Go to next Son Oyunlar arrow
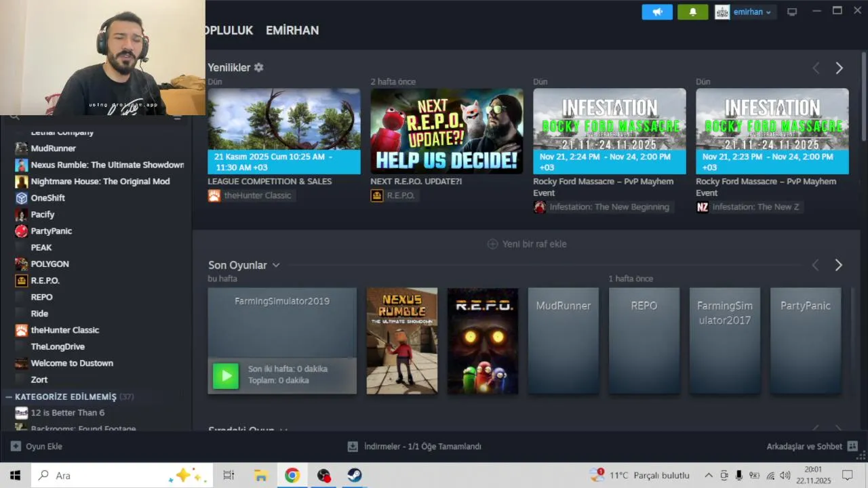Screen dimensions: 868x488 point(839,265)
